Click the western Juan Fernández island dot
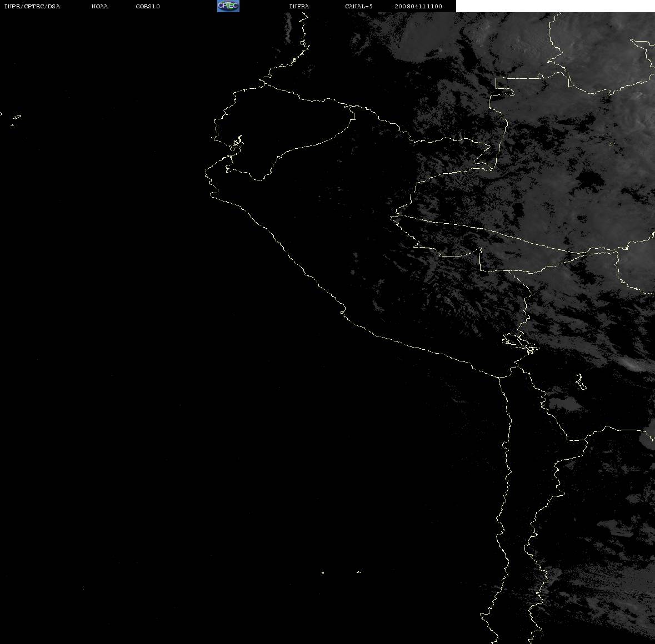655x644 pixels. tap(323, 572)
